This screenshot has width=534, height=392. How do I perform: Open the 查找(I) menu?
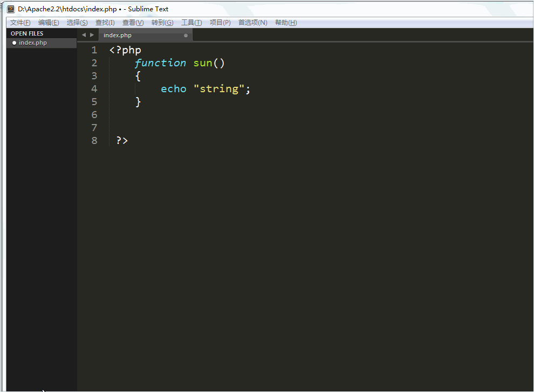click(x=105, y=23)
